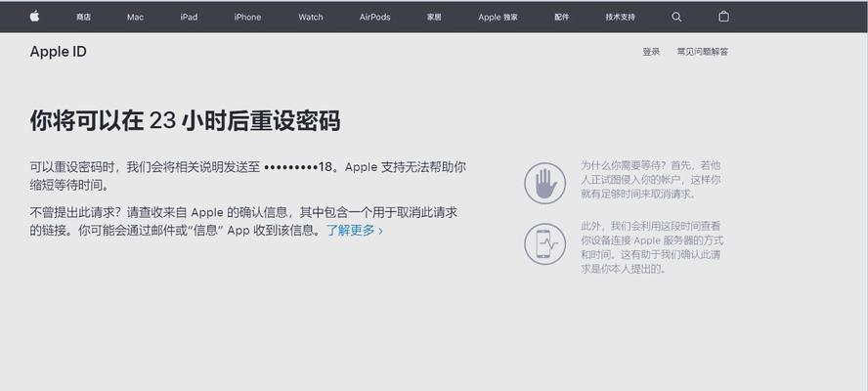The width and height of the screenshot is (868, 391).
Task: Click paragraph starting 此外，我们会利用这段时间
Action: [652, 247]
